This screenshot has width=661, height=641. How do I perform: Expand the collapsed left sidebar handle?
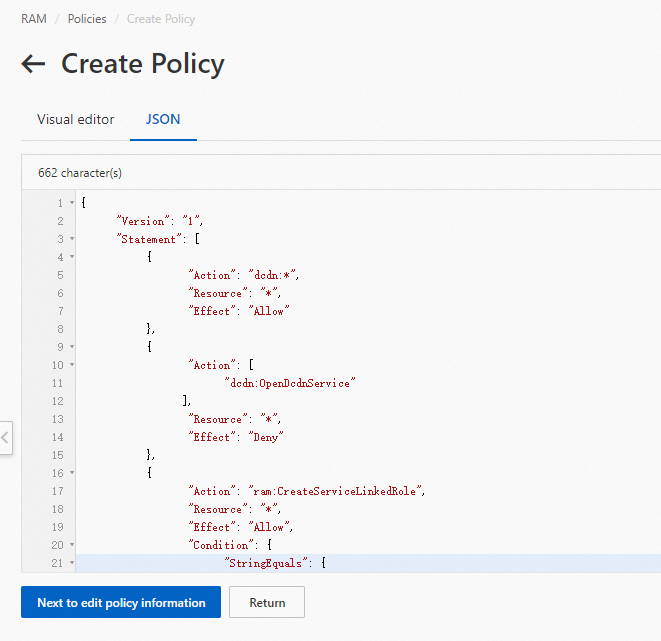(5, 437)
